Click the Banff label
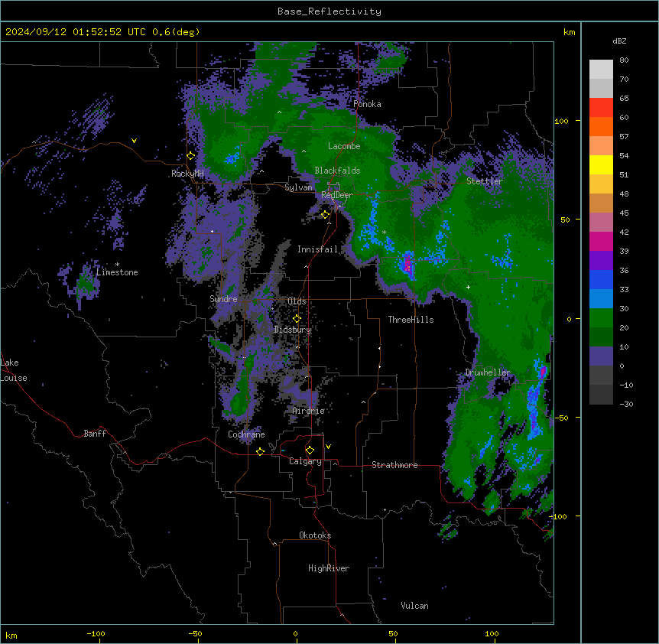Screen dimensions: 659x644 [95, 434]
